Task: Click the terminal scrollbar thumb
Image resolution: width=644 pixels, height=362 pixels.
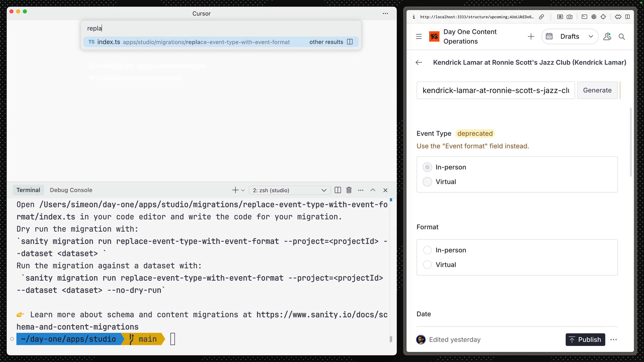Action: coord(391,339)
